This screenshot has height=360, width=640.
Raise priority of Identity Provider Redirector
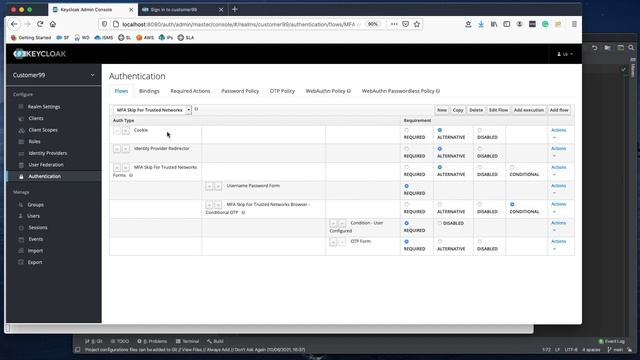coord(117,149)
